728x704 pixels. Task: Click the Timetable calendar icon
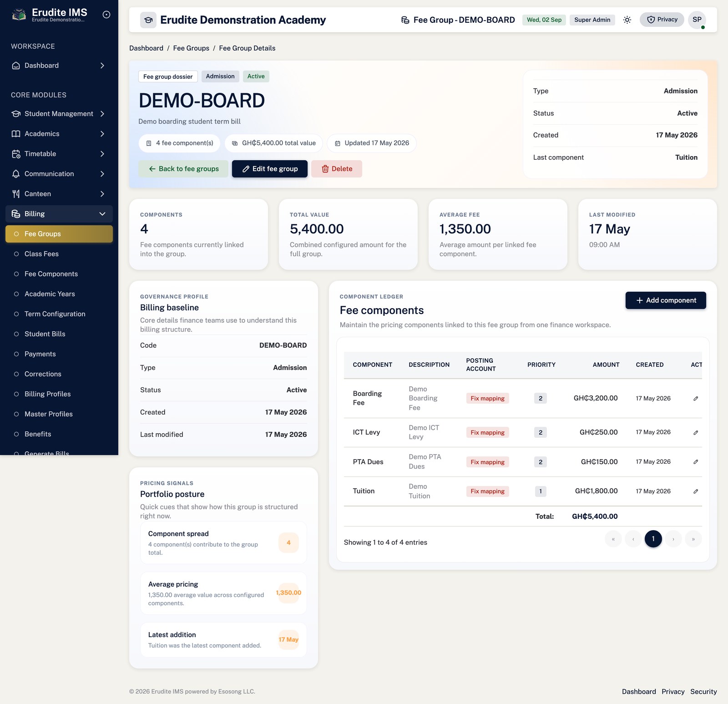point(16,154)
